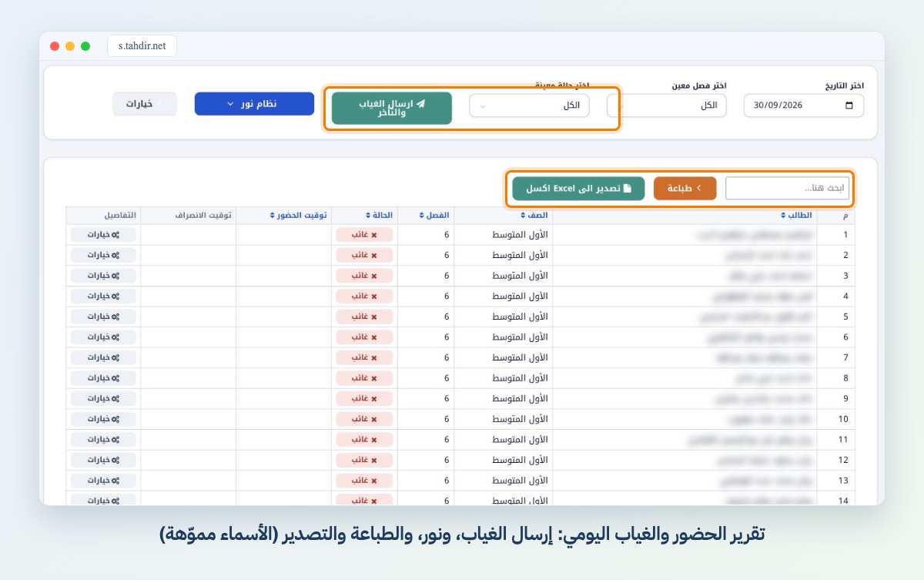This screenshot has width=924, height=580.
Task: Open خيارات for student row 5
Action: pos(103,317)
